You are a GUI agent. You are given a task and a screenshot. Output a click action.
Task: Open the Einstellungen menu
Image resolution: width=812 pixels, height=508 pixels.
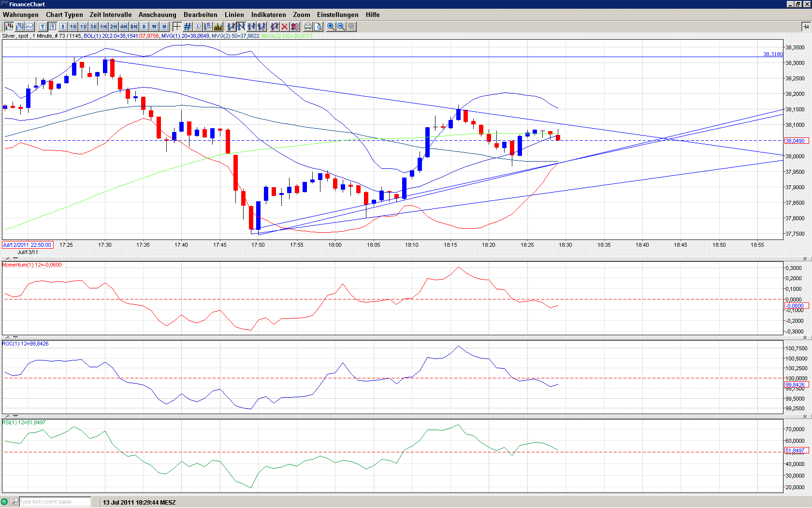click(x=338, y=15)
